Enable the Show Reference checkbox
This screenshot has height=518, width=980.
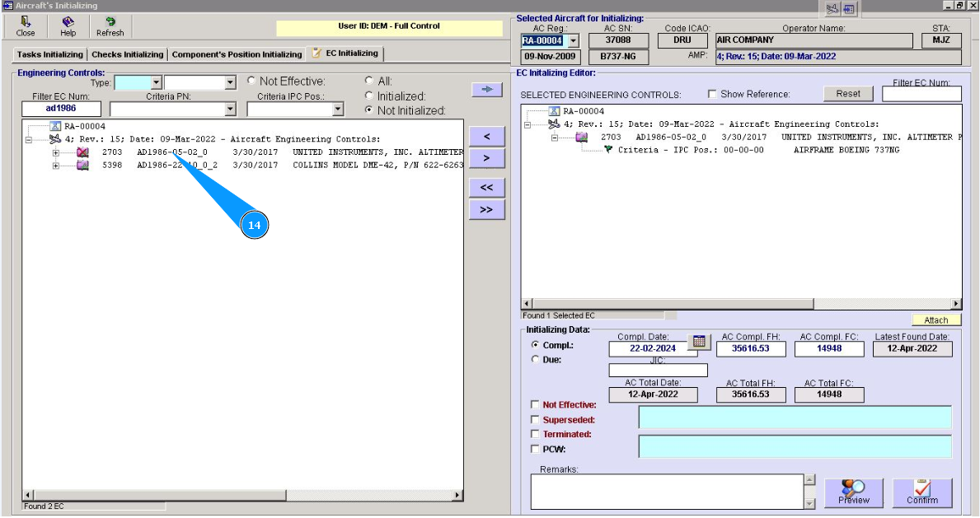712,95
